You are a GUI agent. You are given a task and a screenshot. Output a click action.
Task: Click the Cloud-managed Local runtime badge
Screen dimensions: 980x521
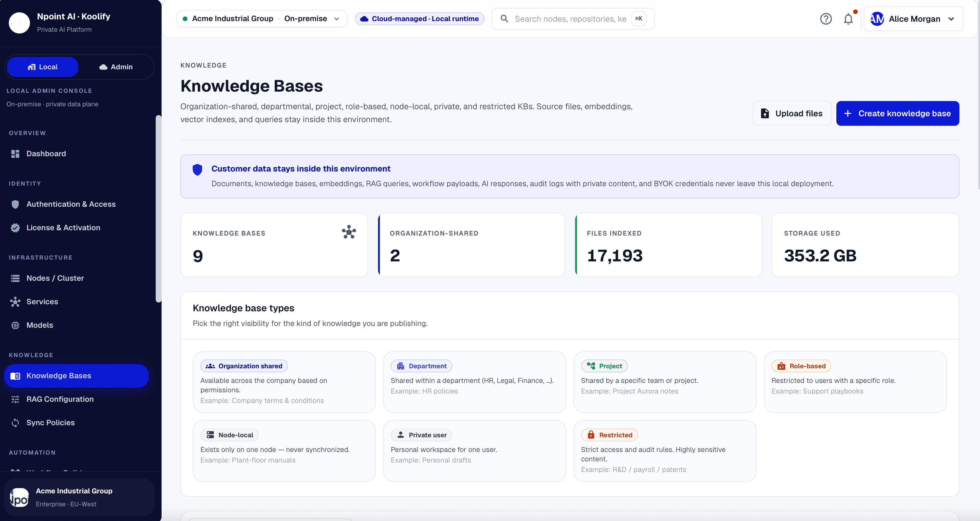[419, 19]
